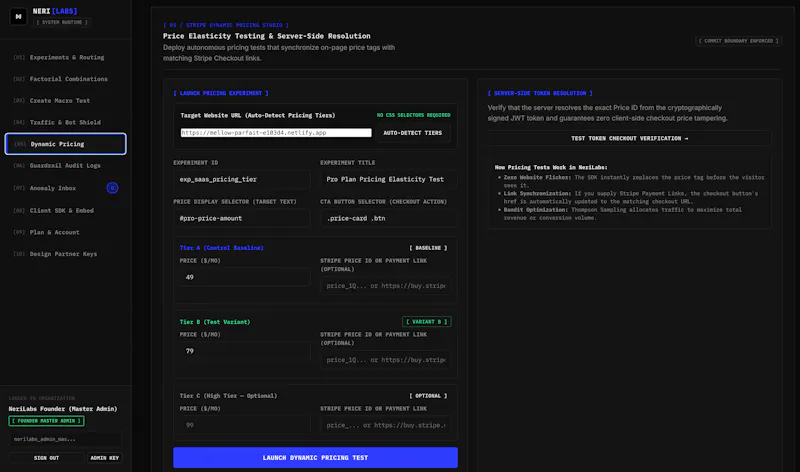Viewport: 800px width, 472px height.
Task: Click Tier C Stripe Price ID field
Action: 386,425
